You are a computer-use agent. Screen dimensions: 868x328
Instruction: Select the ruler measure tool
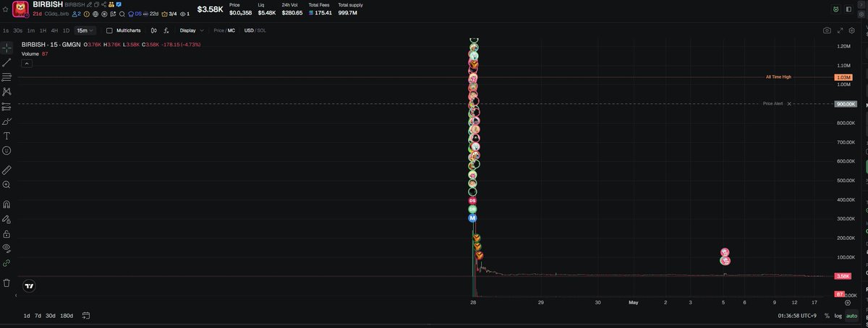pyautogui.click(x=7, y=170)
